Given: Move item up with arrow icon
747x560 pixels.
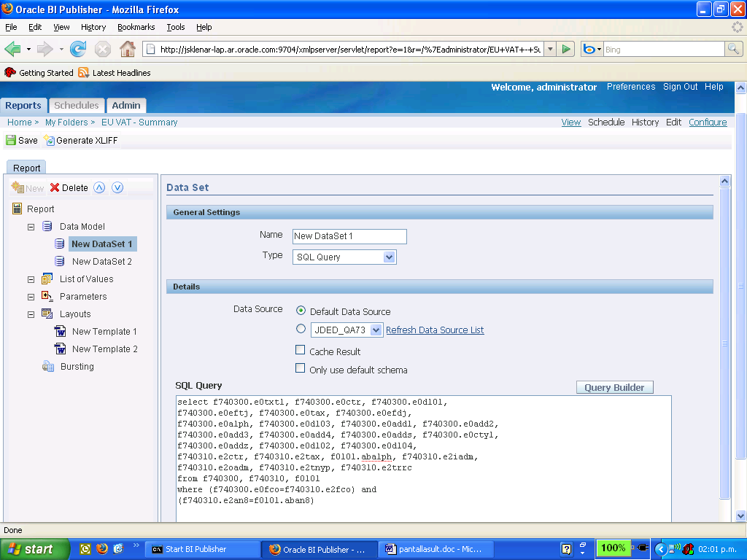Looking at the screenshot, I should pyautogui.click(x=99, y=187).
